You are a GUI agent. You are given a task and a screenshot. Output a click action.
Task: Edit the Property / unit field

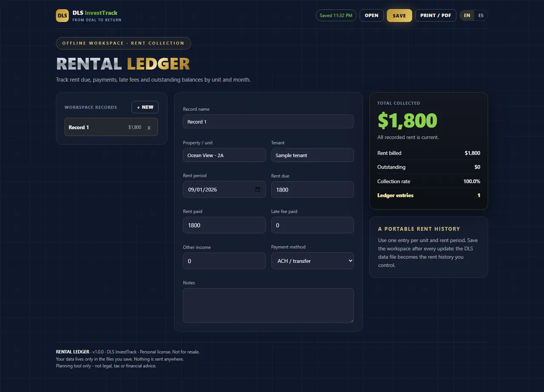(224, 155)
